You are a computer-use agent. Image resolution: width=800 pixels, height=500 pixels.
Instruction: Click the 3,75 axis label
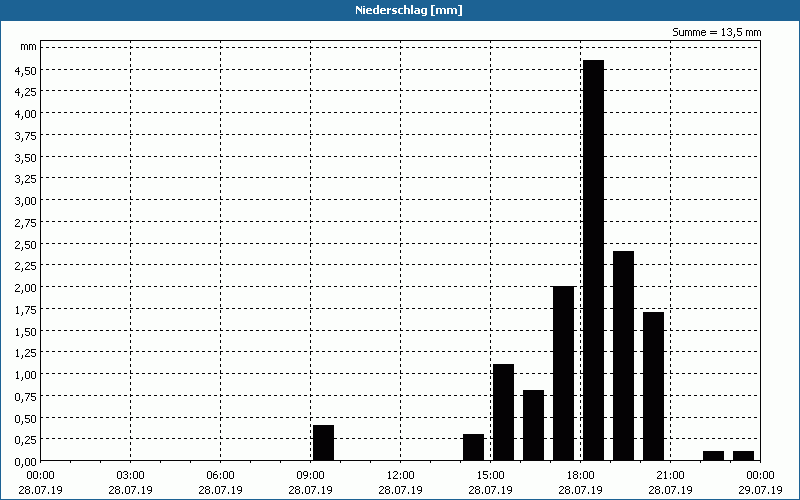[26, 136]
